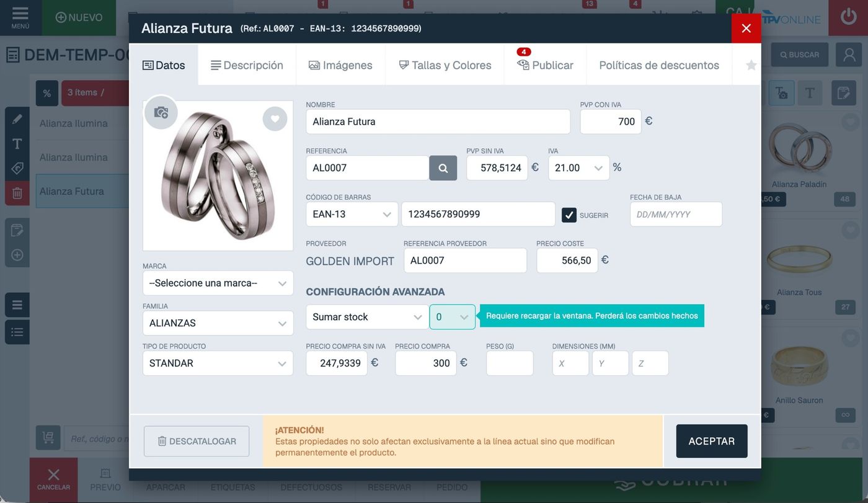Viewport: 868px width, 503px height.
Task: Select the pencil edit tool in sidebar
Action: [x=17, y=118]
